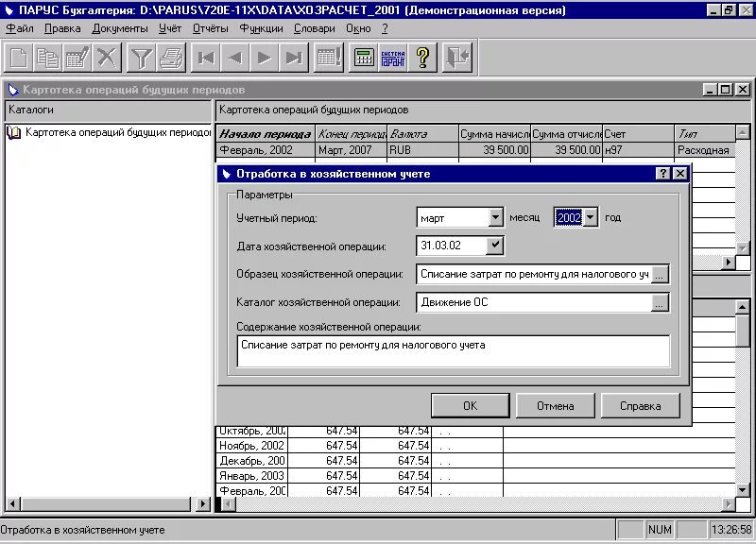Image resolution: width=756 pixels, height=544 pixels.
Task: Click the Edit record toolbar icon
Action: (77, 58)
